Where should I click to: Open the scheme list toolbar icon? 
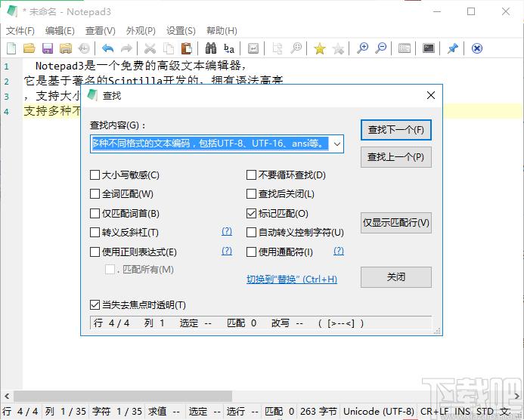pos(405,48)
